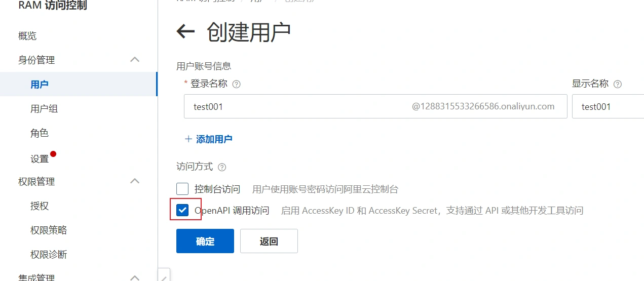Click the plus icon for 添加用户

click(x=188, y=139)
